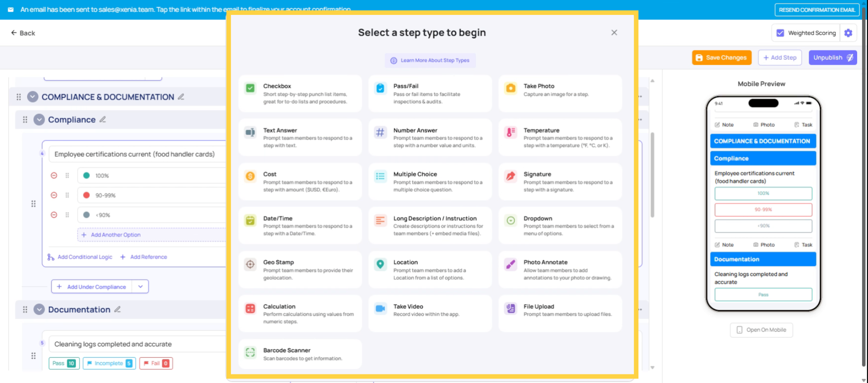Image resolution: width=868 pixels, height=383 pixels.
Task: Choose the Take Video step type
Action: 430,313
